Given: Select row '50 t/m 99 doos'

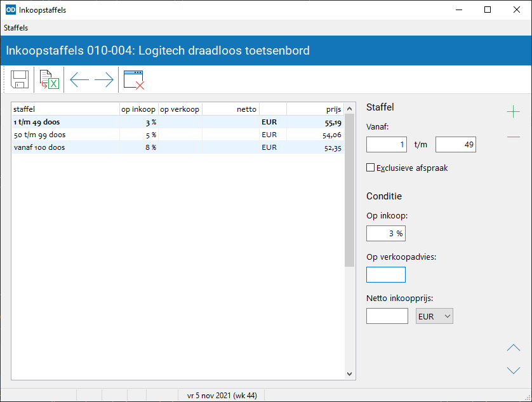Looking at the screenshot, I should pyautogui.click(x=178, y=135).
